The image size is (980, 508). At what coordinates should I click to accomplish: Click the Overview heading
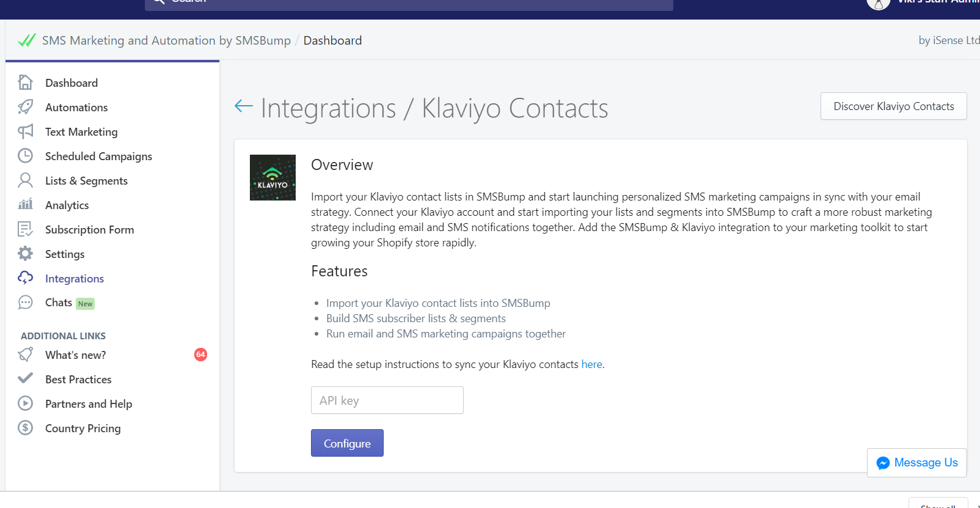pyautogui.click(x=342, y=165)
